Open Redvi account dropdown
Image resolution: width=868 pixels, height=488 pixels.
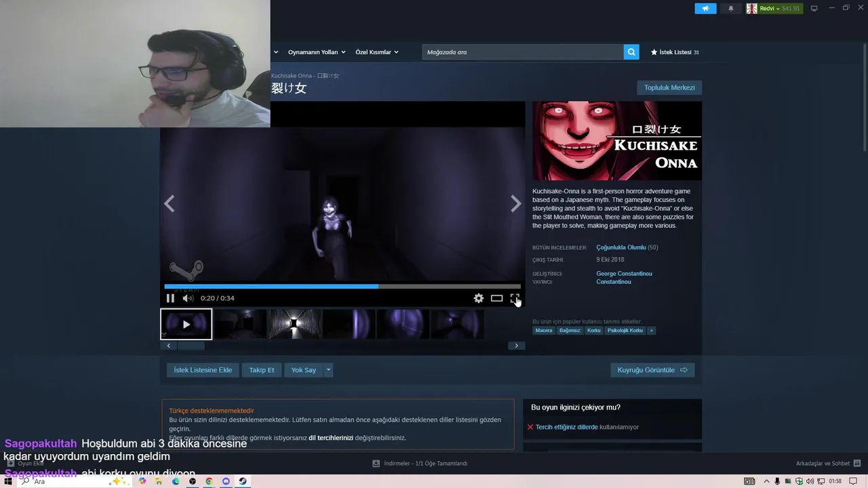click(x=780, y=8)
